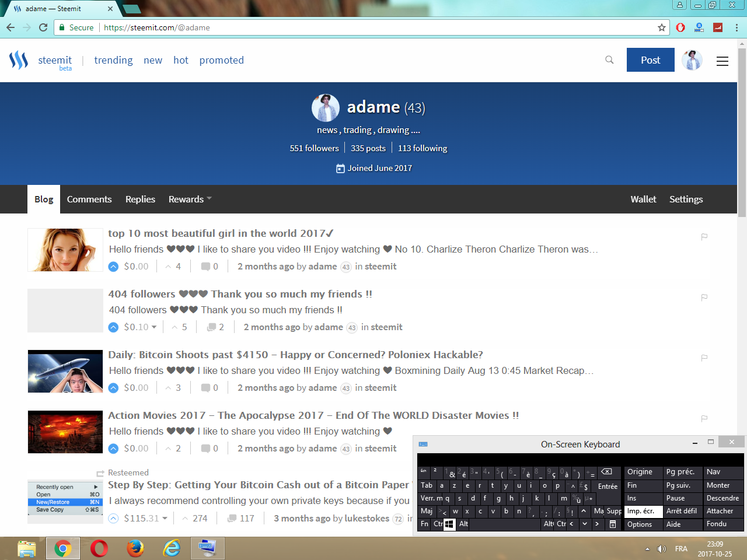747x560 pixels.
Task: Launch Firefox from the taskbar
Action: pos(135,548)
